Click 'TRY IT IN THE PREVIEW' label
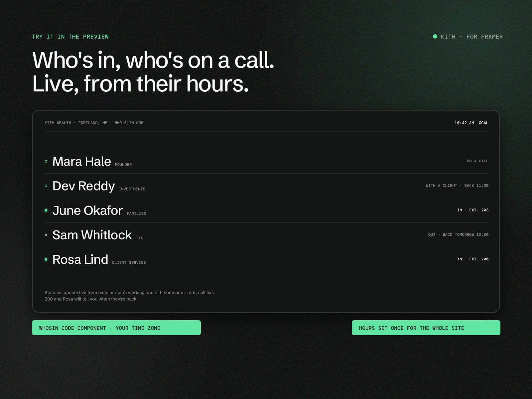The height and width of the screenshot is (399, 532). [x=70, y=37]
